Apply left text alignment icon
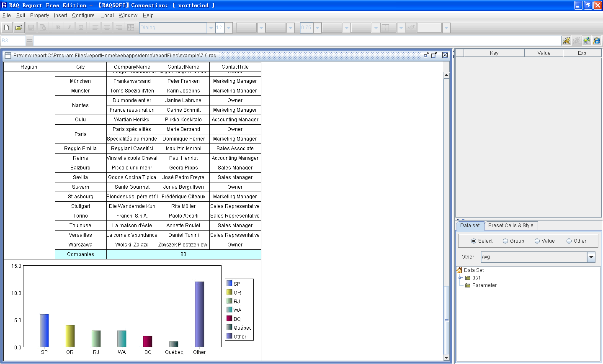Image resolution: width=603 pixels, height=364 pixels. pos(95,28)
